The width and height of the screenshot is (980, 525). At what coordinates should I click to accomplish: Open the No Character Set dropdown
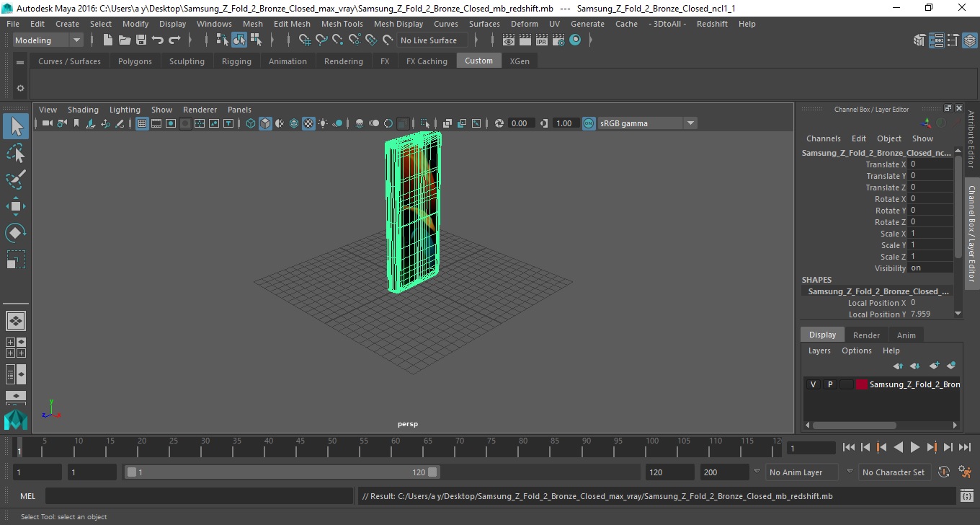894,472
